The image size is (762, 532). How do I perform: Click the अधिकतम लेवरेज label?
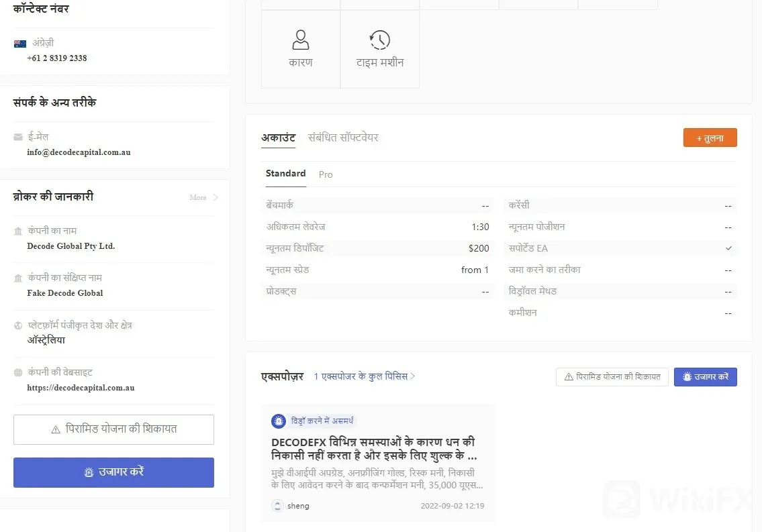[295, 227]
